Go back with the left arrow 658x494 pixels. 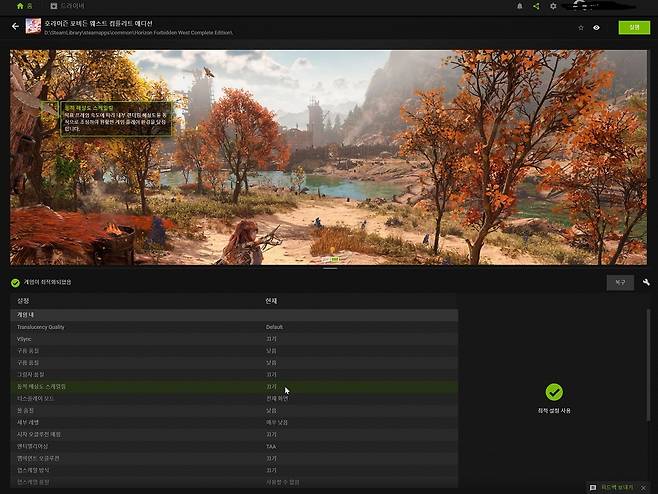[15, 26]
